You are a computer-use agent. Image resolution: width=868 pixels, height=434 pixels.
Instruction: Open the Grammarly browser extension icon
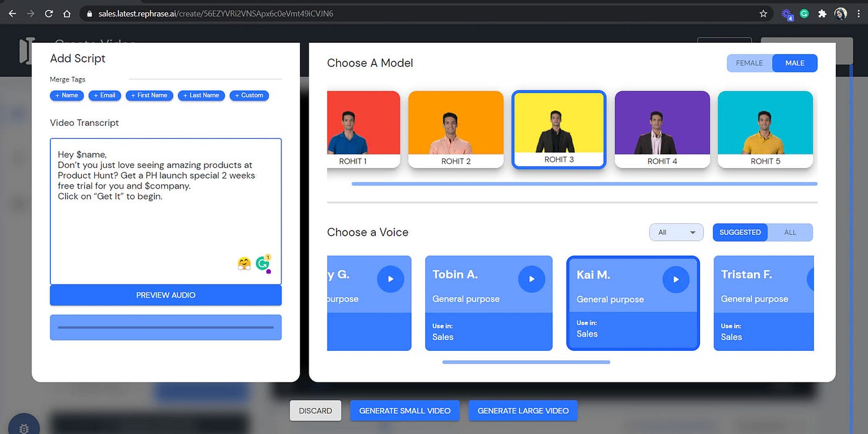point(804,13)
